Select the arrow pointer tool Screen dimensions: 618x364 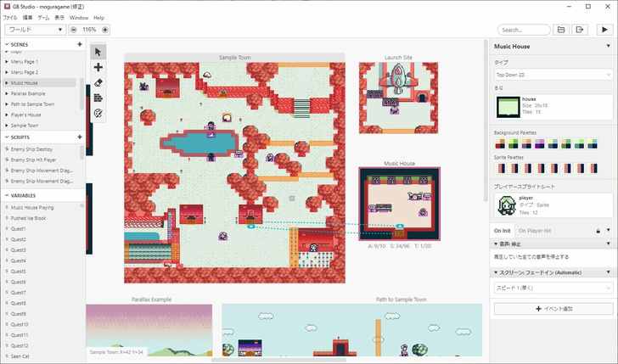(x=98, y=52)
